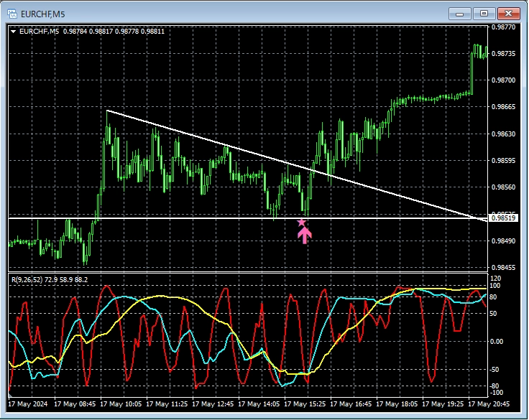Click the pink up-arrow buy signal
The height and width of the screenshot is (420, 529).
coord(305,235)
